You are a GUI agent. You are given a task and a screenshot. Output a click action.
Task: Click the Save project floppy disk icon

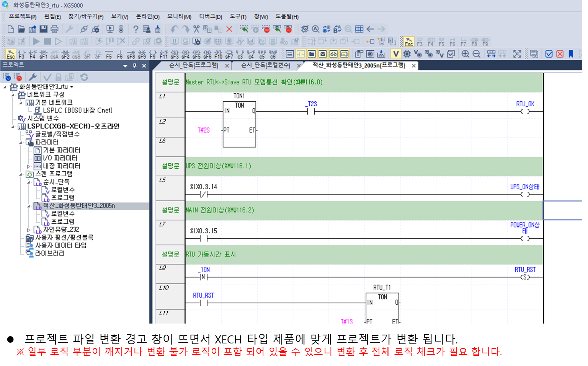coord(44,29)
